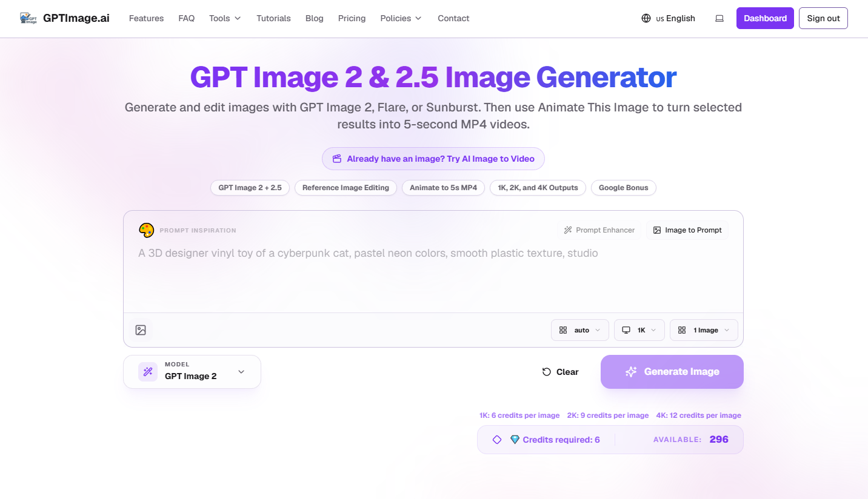Image resolution: width=868 pixels, height=499 pixels.
Task: Click the magic wand model icon
Action: pyautogui.click(x=148, y=372)
